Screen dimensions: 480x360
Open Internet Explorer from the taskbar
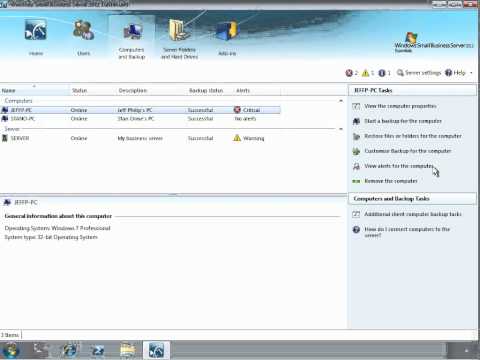70,350
